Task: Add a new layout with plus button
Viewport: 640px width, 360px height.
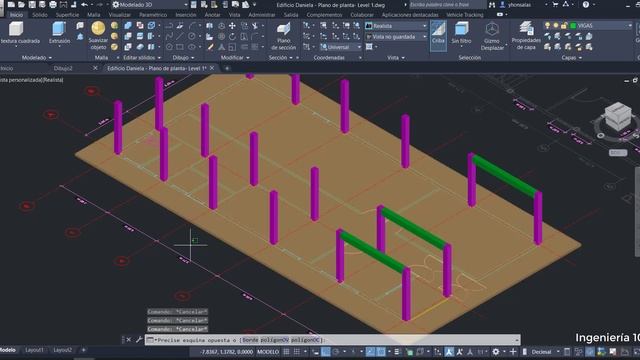Action: click(x=83, y=350)
